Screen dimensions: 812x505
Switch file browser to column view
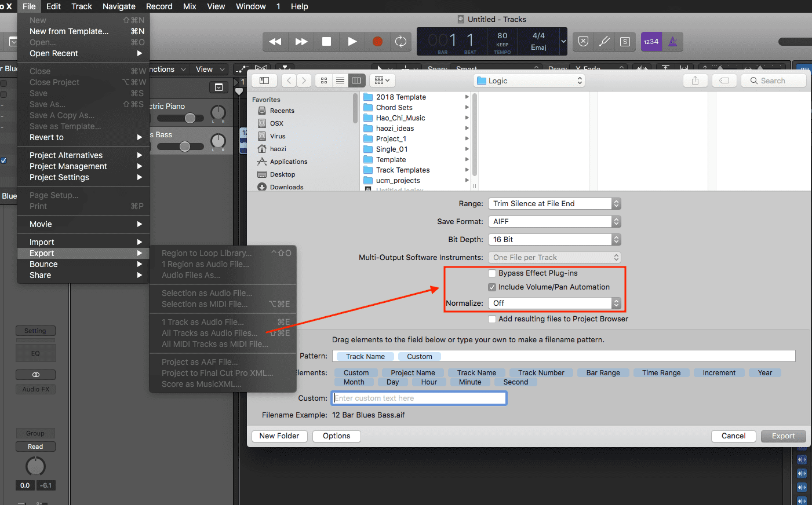coord(356,80)
